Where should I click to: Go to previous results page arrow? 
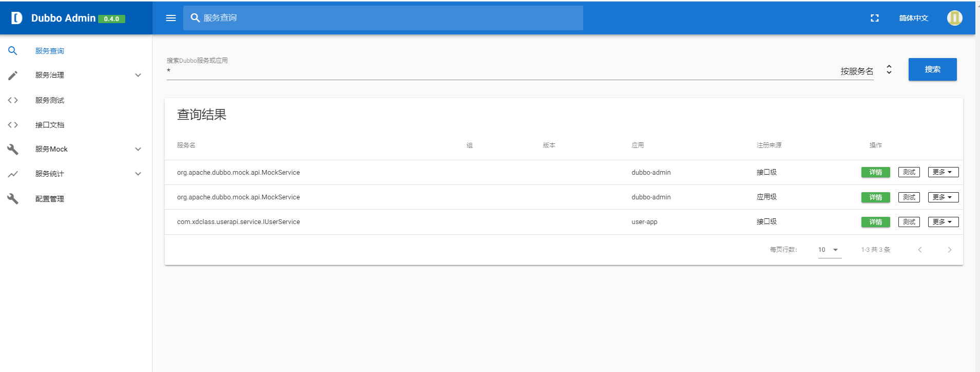coord(920,250)
